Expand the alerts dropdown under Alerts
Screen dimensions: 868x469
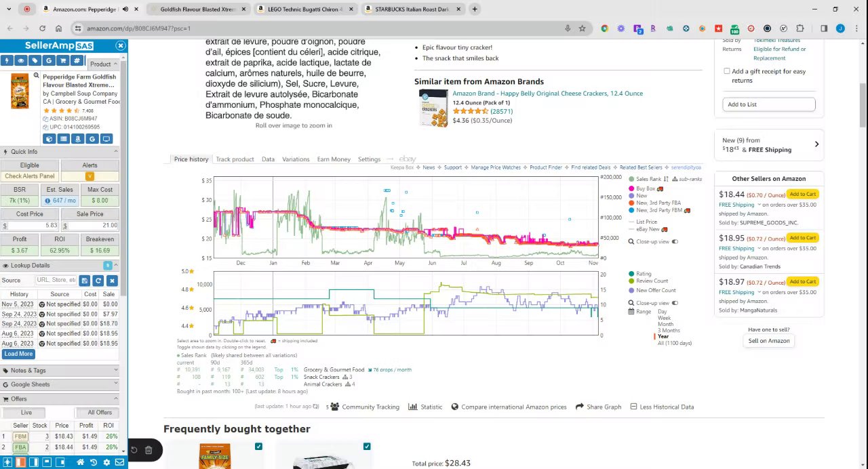[90, 176]
